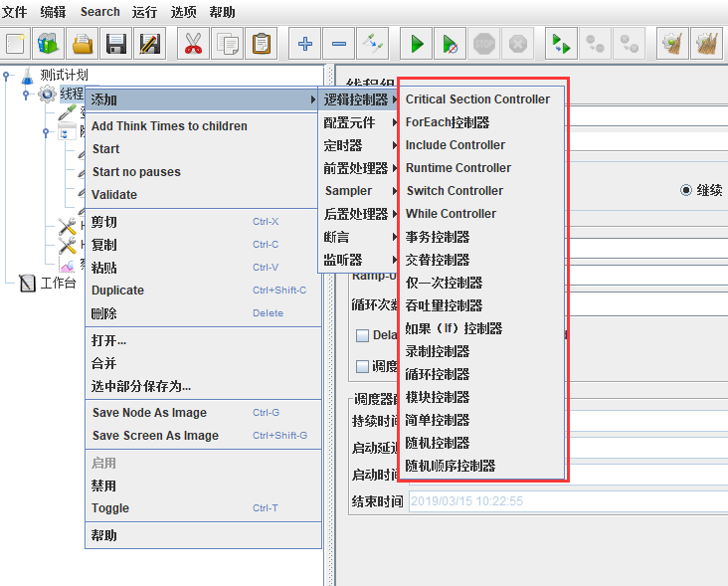The image size is (728, 586).
Task: Open the 选项 menu in menu bar
Action: coord(184,13)
